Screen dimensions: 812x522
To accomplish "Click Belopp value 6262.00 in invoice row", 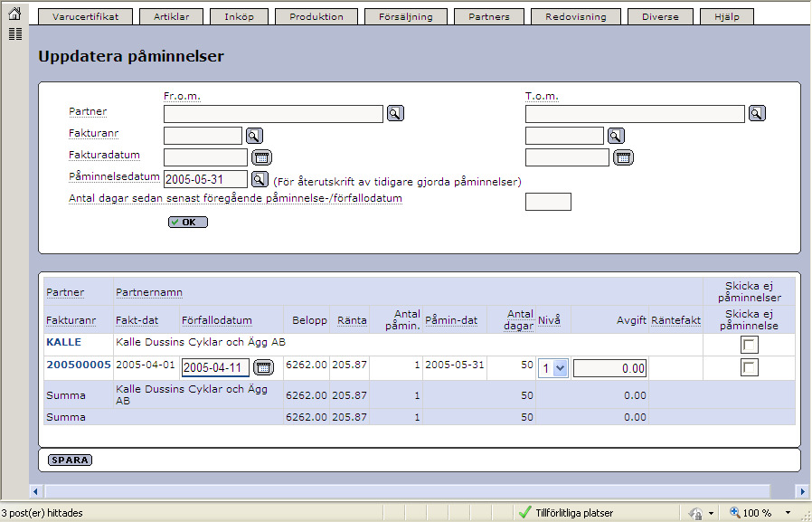I will pyautogui.click(x=307, y=365).
